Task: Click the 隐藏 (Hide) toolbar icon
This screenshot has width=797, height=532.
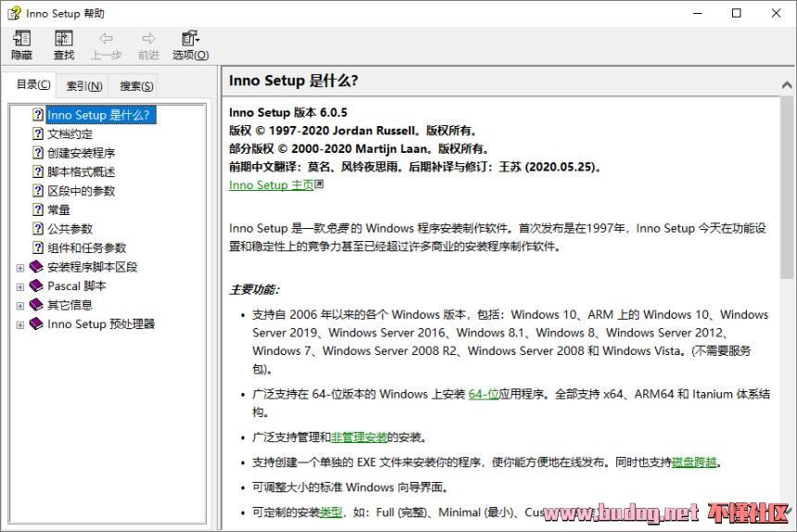Action: [21, 39]
